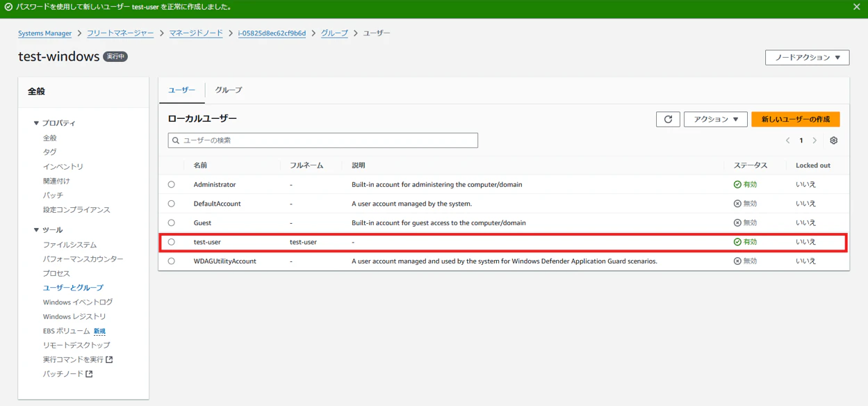868x406 pixels.
Task: Switch to the ユーザー tab
Action: tap(182, 90)
